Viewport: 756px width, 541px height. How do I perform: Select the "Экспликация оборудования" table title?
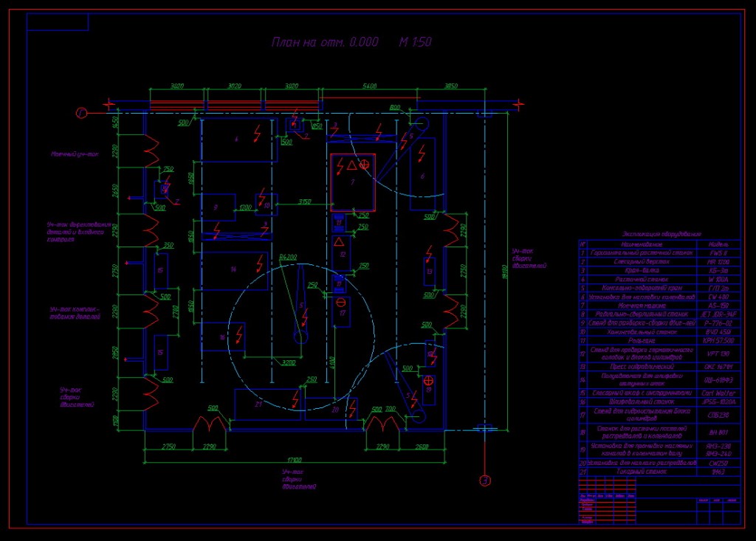(661, 235)
